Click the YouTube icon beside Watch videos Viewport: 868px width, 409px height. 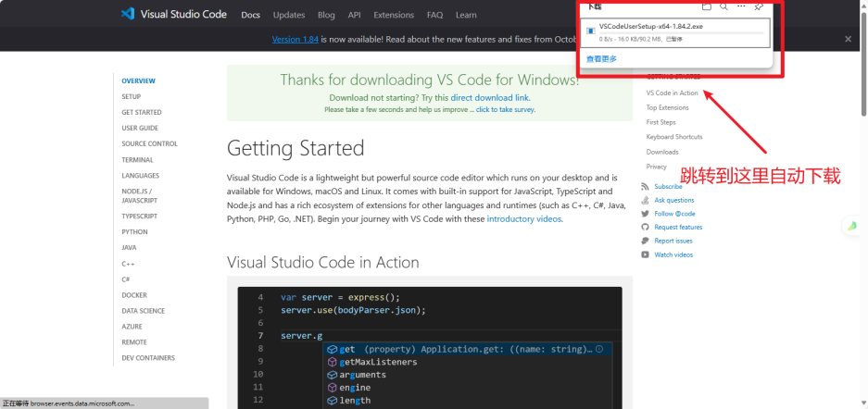pos(645,254)
